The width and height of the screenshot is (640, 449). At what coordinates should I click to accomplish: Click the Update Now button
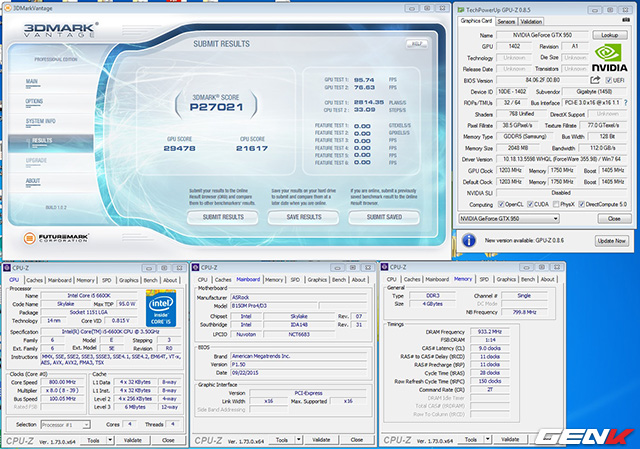tap(610, 241)
